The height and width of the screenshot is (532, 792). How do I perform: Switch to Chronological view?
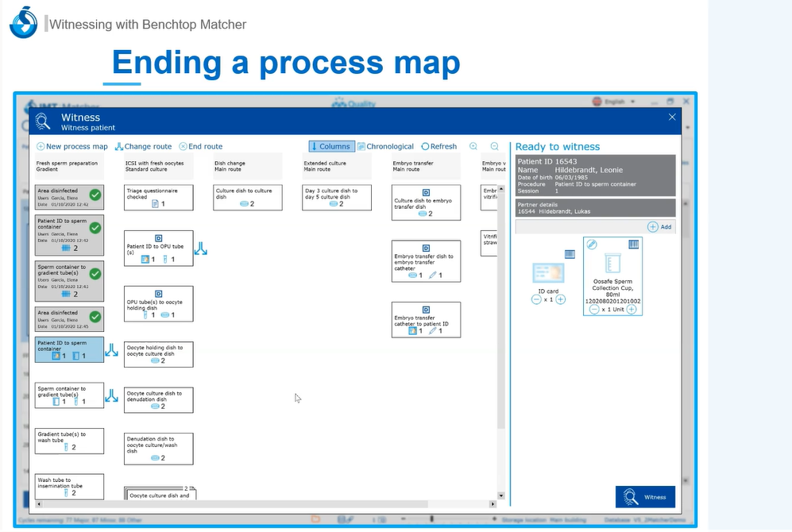pos(385,146)
